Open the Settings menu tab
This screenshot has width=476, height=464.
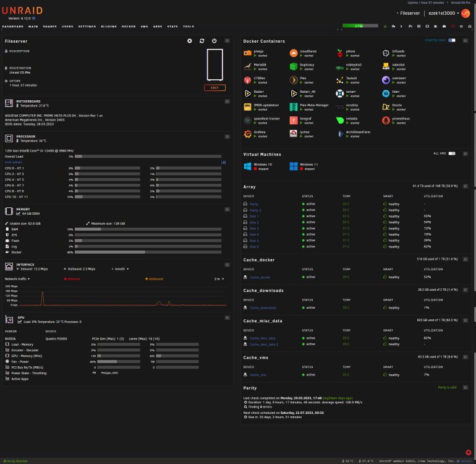point(87,27)
